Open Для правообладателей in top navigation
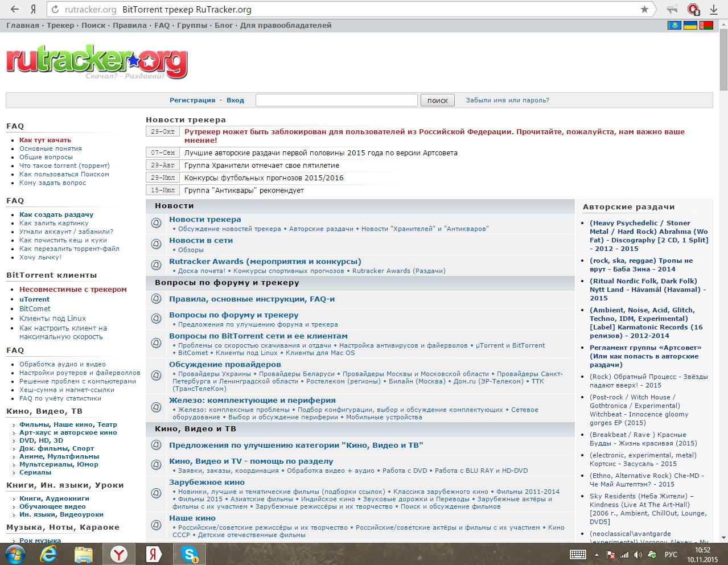Image resolution: width=728 pixels, height=565 pixels. click(x=286, y=26)
